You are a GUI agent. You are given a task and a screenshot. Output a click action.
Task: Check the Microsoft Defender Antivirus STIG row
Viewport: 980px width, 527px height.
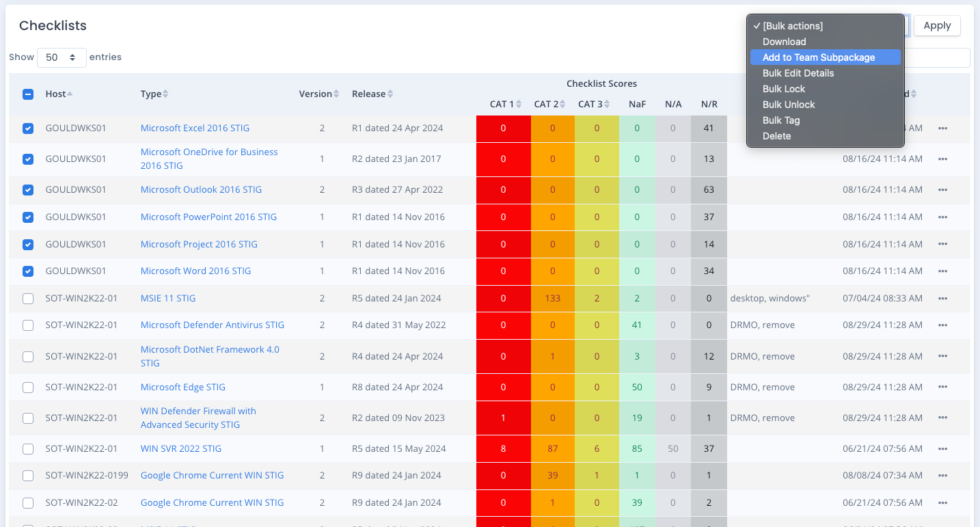(x=28, y=325)
